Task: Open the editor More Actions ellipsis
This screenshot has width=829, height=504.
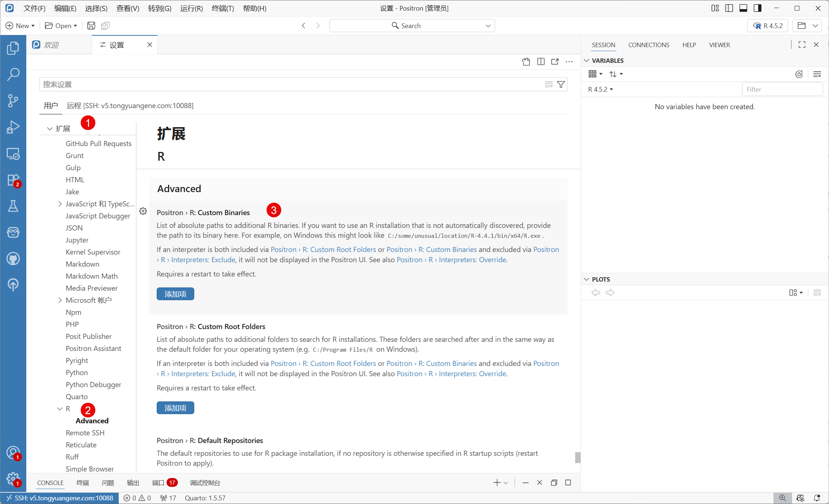Action: (x=569, y=62)
